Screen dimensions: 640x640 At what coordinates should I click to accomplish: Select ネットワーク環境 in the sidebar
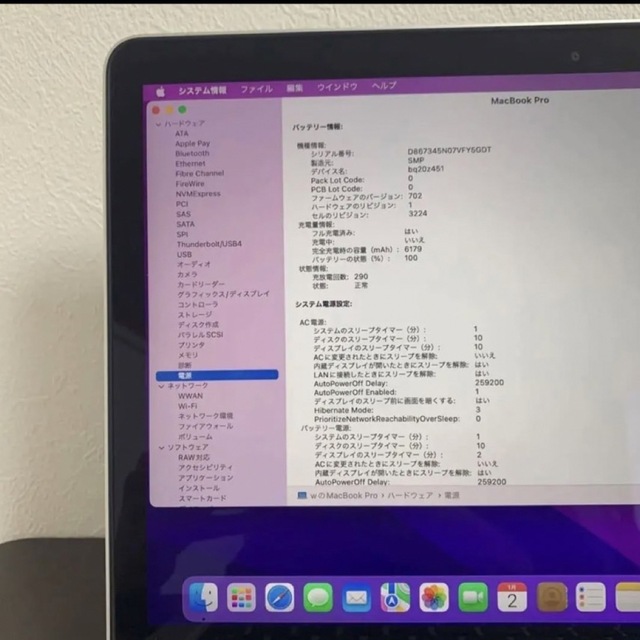coord(205,416)
